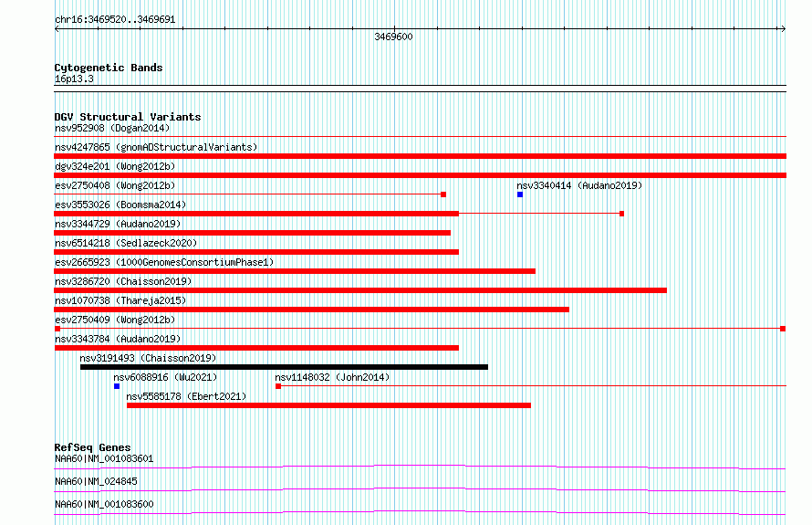Open variant nsv3344729 (Audano2019) label
This screenshot has width=812, height=525.
click(x=118, y=224)
